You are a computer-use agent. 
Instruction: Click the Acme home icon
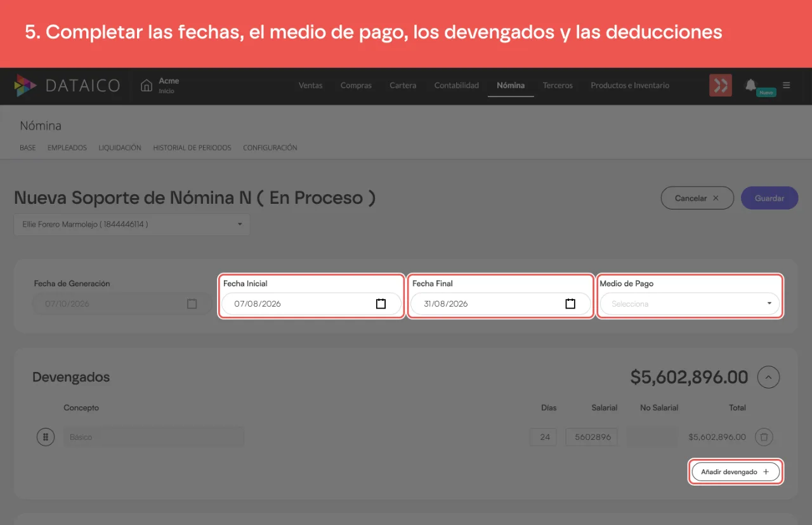(147, 86)
